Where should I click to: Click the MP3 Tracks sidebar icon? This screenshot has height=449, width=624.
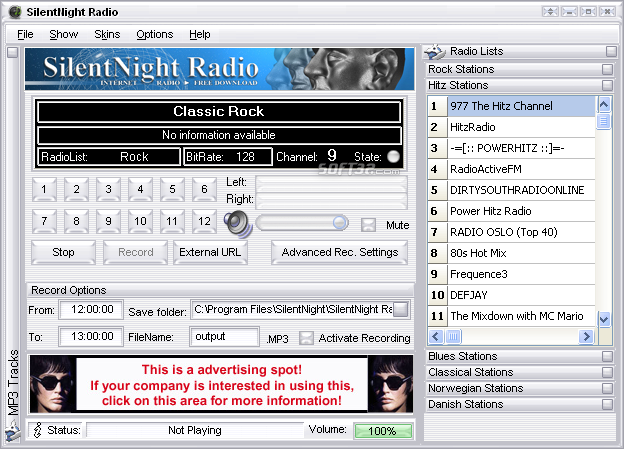[x=12, y=431]
